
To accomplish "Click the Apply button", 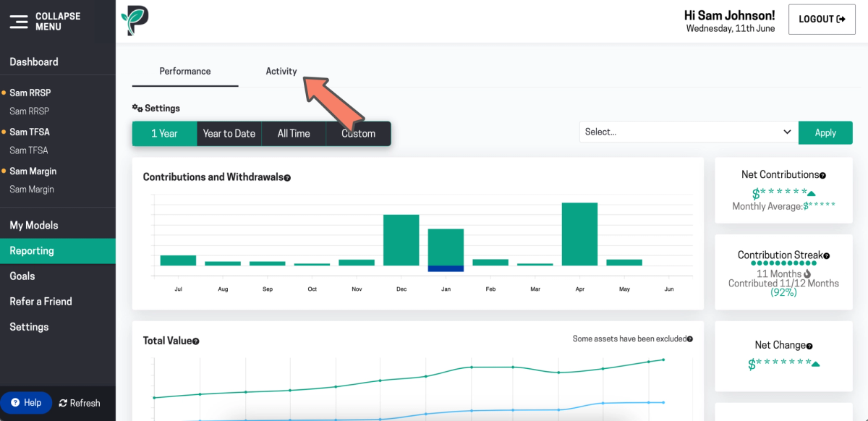I will [x=825, y=132].
